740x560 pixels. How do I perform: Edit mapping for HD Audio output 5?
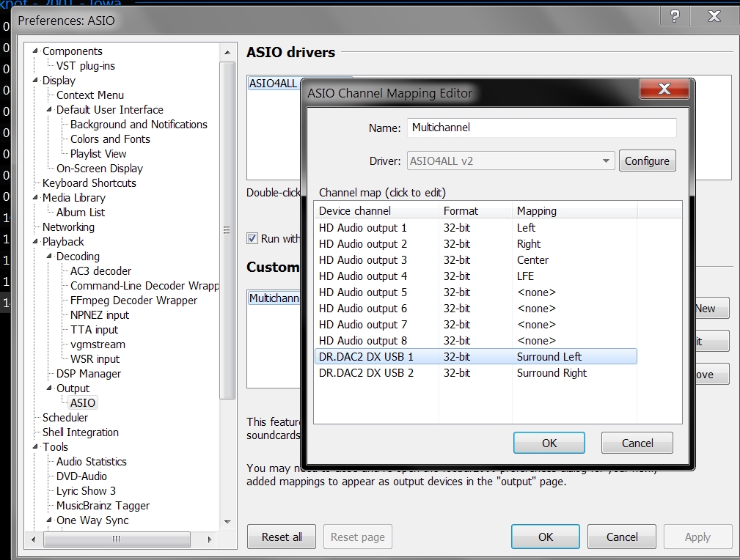click(536, 292)
